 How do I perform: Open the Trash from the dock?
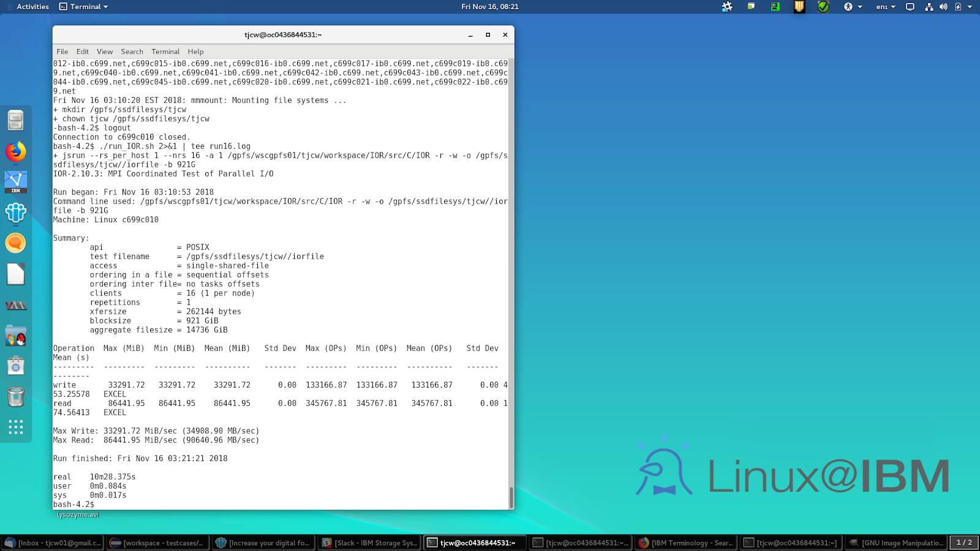coord(15,397)
